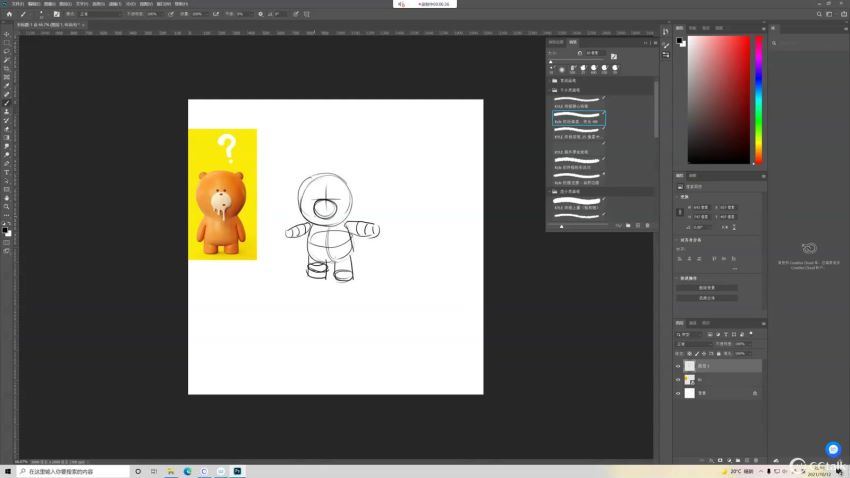Image resolution: width=850 pixels, height=478 pixels.
Task: Toggle airbrush build-up in options bar
Action: click(216, 14)
